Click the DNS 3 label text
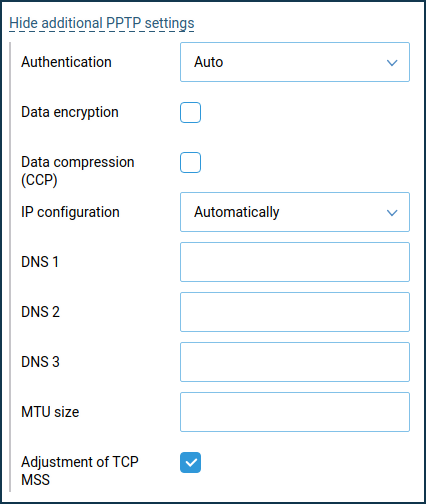This screenshot has width=426, height=504. point(40,362)
